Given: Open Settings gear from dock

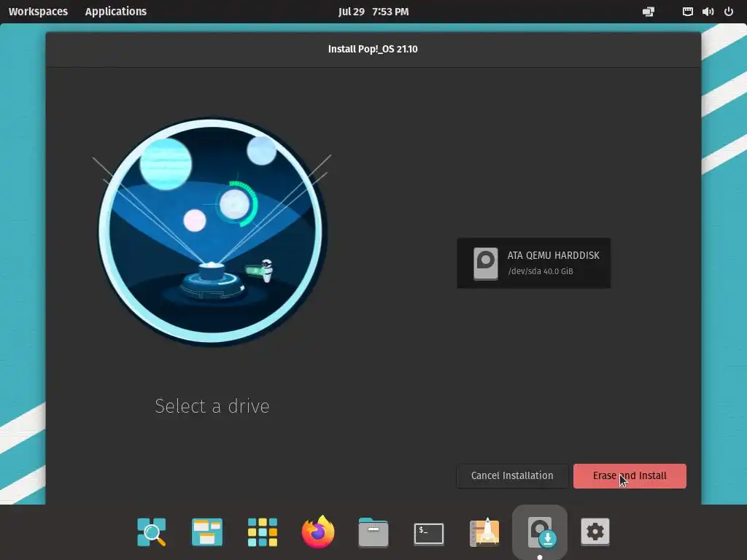Looking at the screenshot, I should pos(595,532).
